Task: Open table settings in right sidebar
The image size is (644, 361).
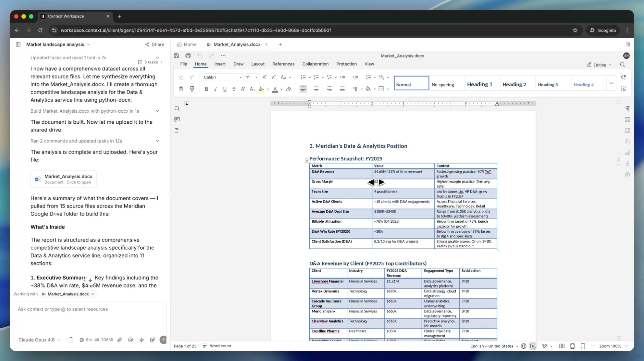Action: (628, 119)
